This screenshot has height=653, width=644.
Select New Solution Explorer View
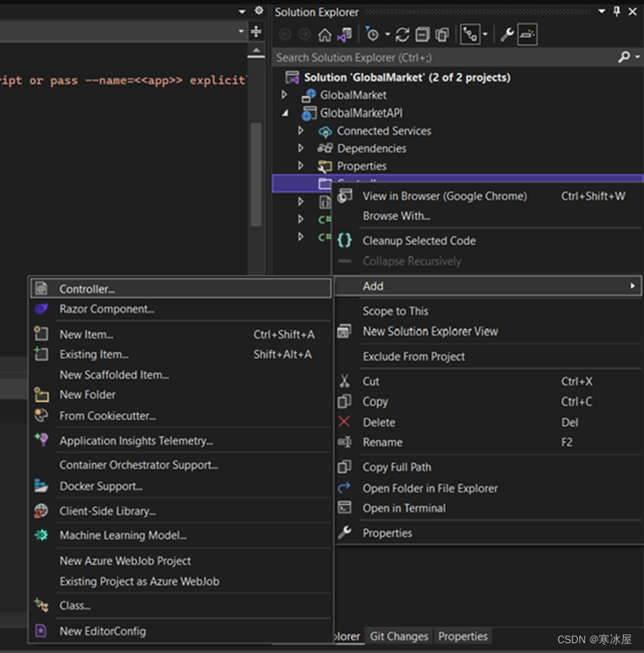[488, 331]
